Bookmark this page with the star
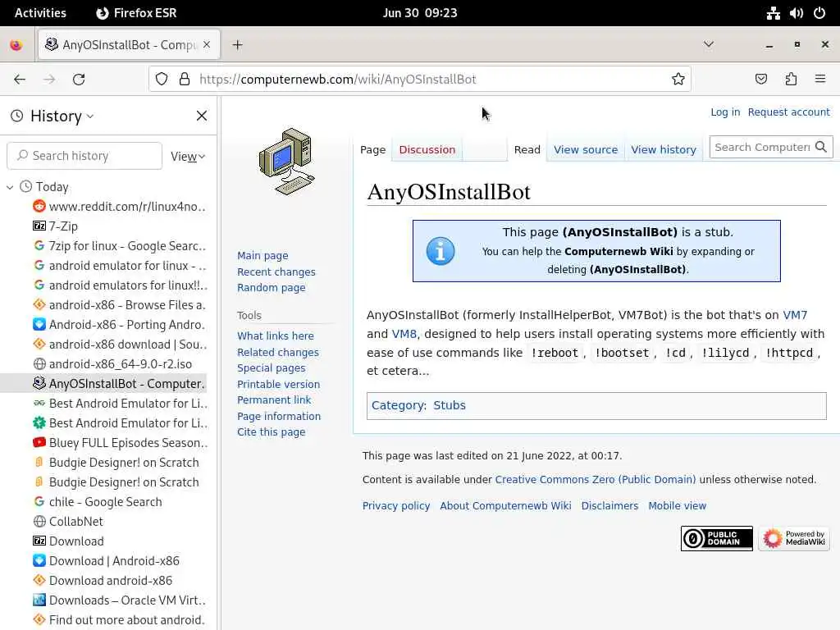Viewport: 840px width, 630px height. tap(678, 80)
